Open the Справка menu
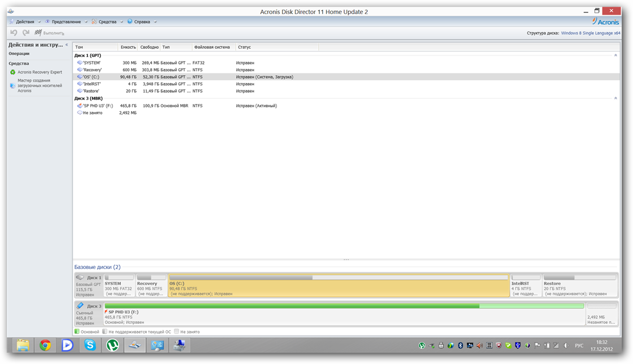Screen dimensions: 633x364 click(142, 22)
